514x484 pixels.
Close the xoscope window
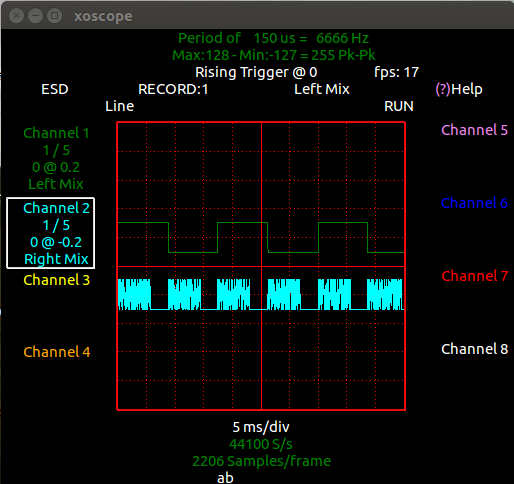[x=16, y=16]
